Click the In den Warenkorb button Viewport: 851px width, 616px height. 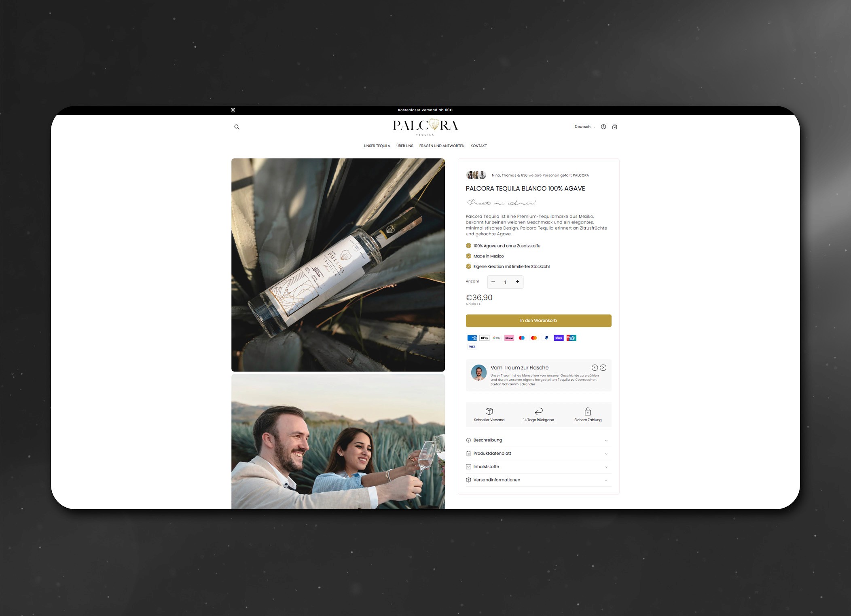point(538,321)
